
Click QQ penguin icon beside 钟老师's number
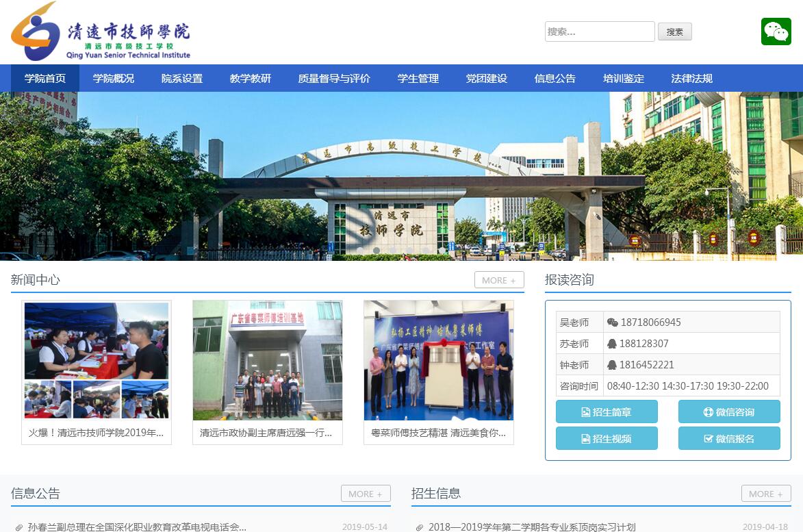click(613, 365)
